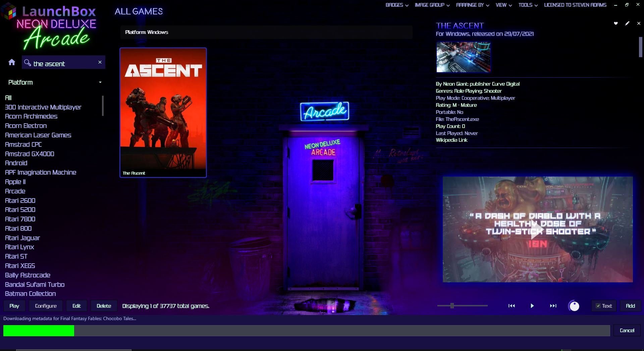644x351 pixels.
Task: Open the Arrange By menu
Action: click(473, 5)
